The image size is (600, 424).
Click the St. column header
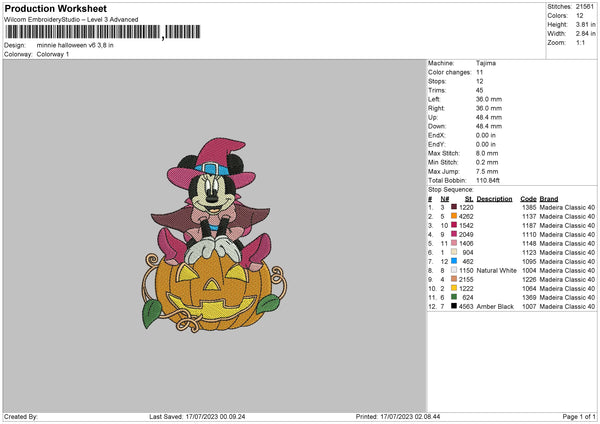point(468,198)
